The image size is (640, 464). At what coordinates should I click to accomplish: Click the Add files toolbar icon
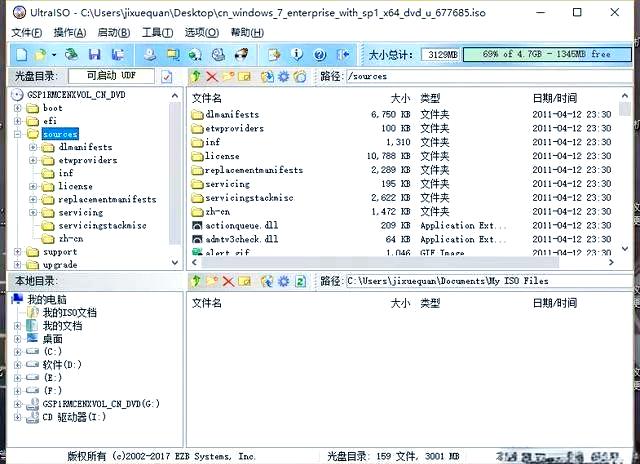click(274, 54)
